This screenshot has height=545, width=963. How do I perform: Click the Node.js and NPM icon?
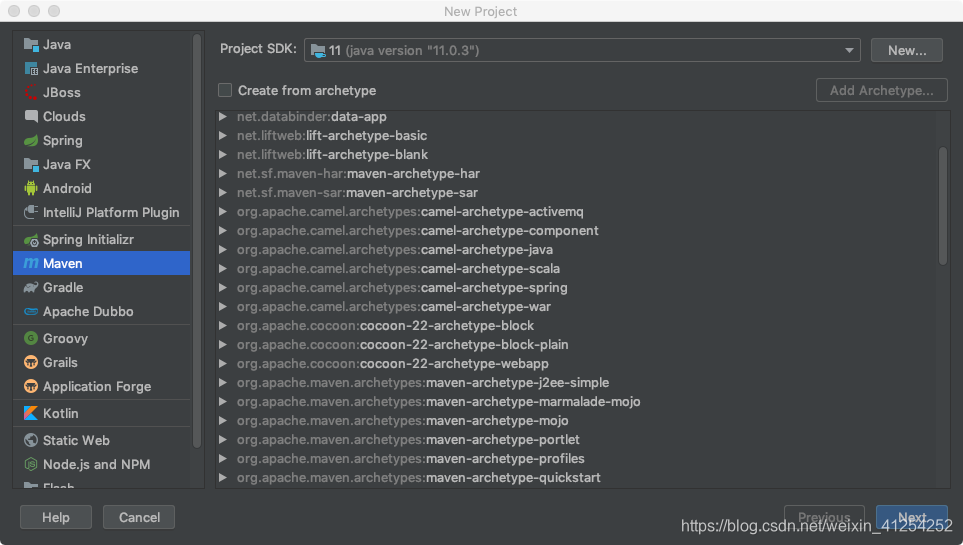(31, 464)
